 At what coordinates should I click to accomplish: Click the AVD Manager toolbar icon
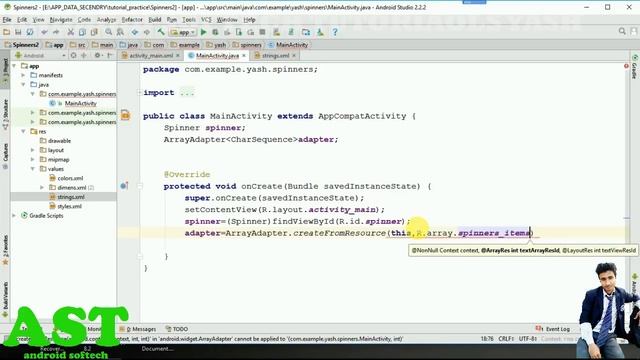click(277, 32)
